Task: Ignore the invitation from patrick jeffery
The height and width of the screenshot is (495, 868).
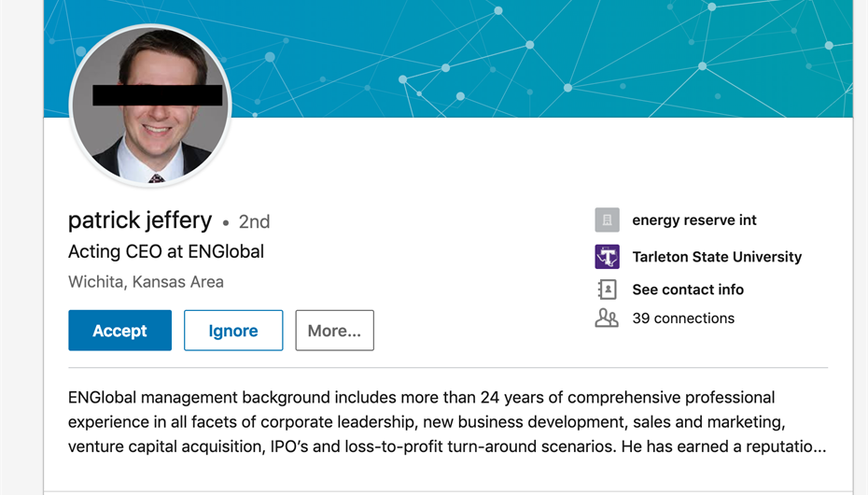Action: [x=233, y=331]
